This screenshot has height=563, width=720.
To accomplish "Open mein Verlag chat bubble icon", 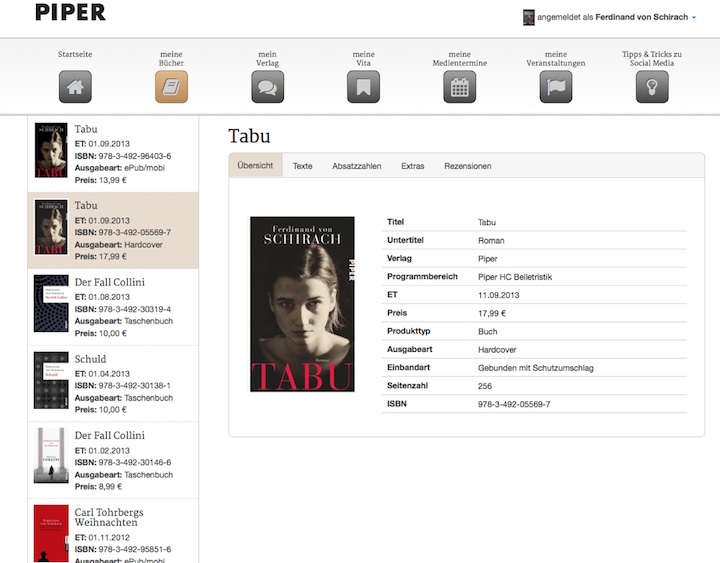I will (x=267, y=87).
